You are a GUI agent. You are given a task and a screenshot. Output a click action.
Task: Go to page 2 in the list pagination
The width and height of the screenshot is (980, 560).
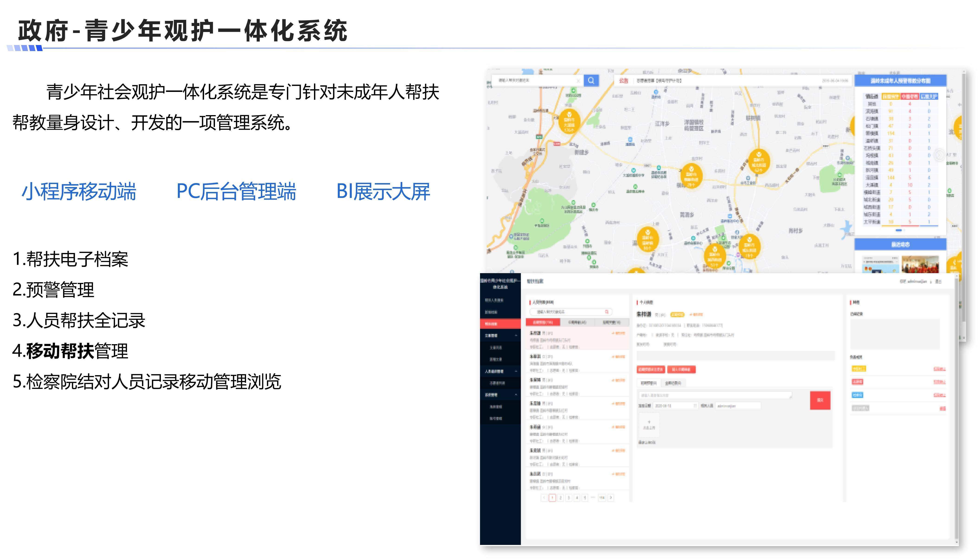(560, 498)
